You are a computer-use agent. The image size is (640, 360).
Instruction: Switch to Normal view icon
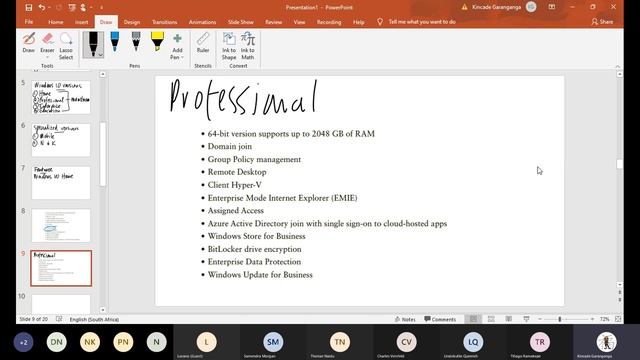point(473,319)
